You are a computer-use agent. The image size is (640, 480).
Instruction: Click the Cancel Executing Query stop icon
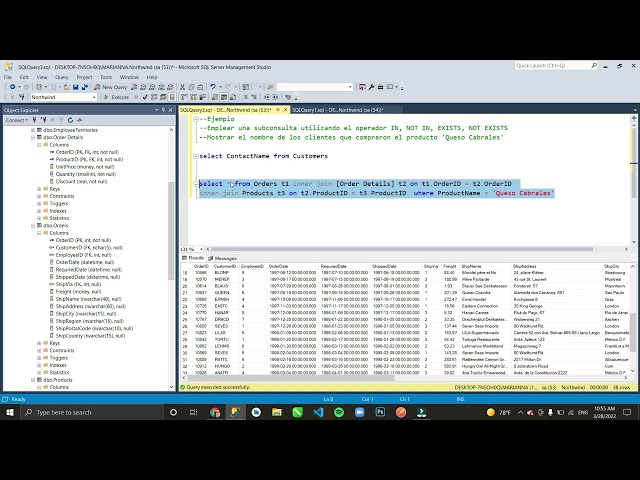[136, 97]
